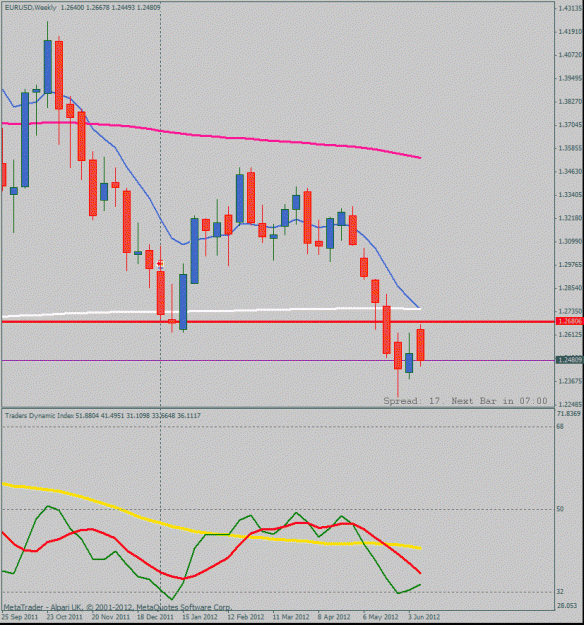Click the 20 Nov 2011 date label
The width and height of the screenshot is (584, 625).
(110, 617)
